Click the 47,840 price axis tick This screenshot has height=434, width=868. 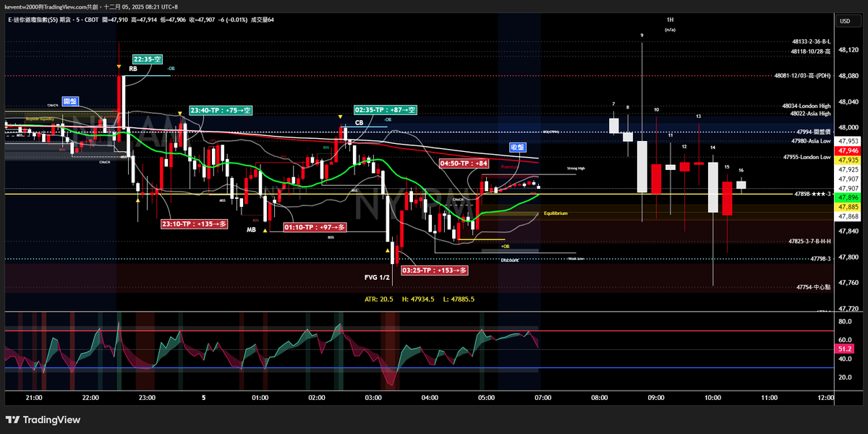tap(848, 231)
